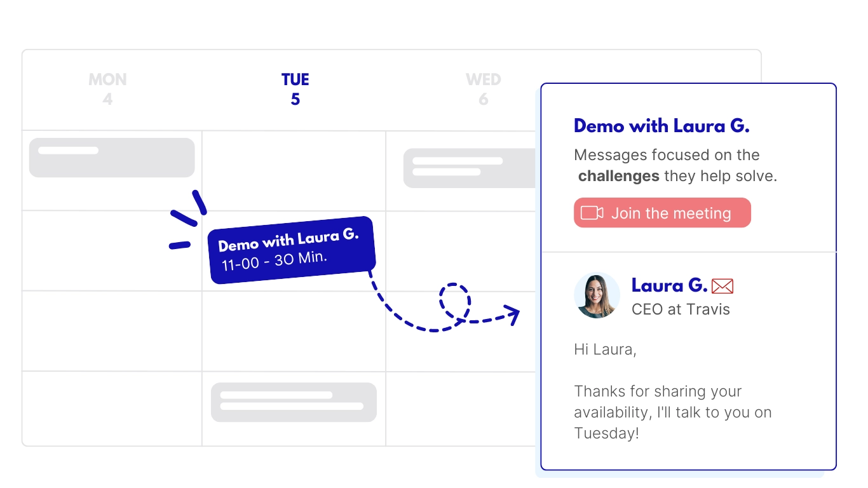
Task: Click the red envelope icon beside Laura G.
Action: [x=722, y=287]
